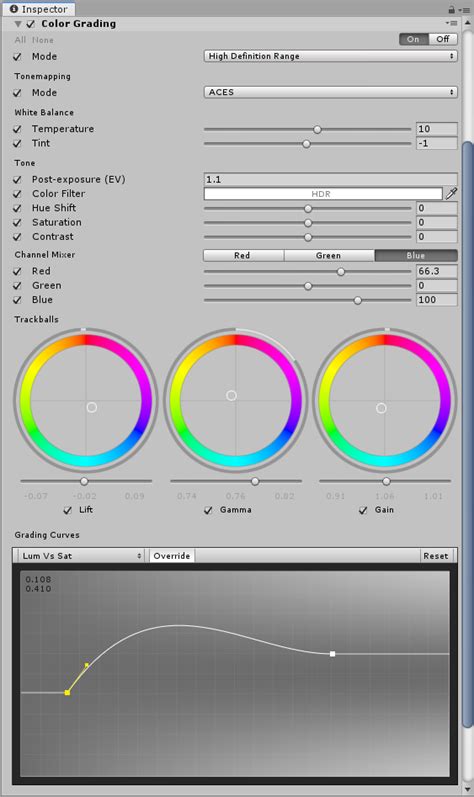Image resolution: width=474 pixels, height=797 pixels.
Task: Click the Tint value field
Action: [x=436, y=143]
